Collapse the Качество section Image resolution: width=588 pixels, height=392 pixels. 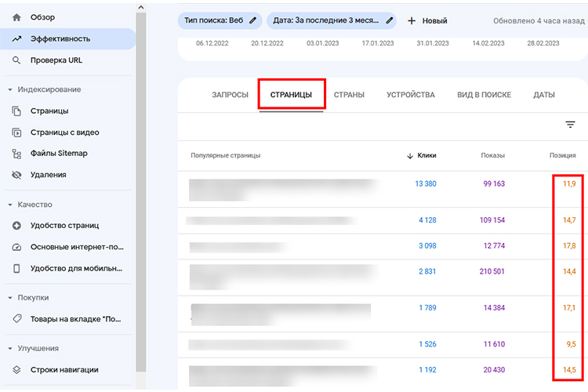click(9, 205)
